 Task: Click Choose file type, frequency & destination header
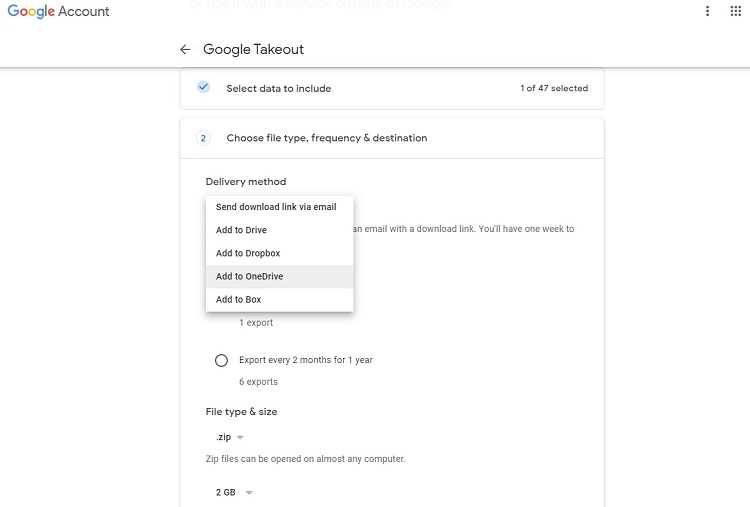tap(392, 138)
